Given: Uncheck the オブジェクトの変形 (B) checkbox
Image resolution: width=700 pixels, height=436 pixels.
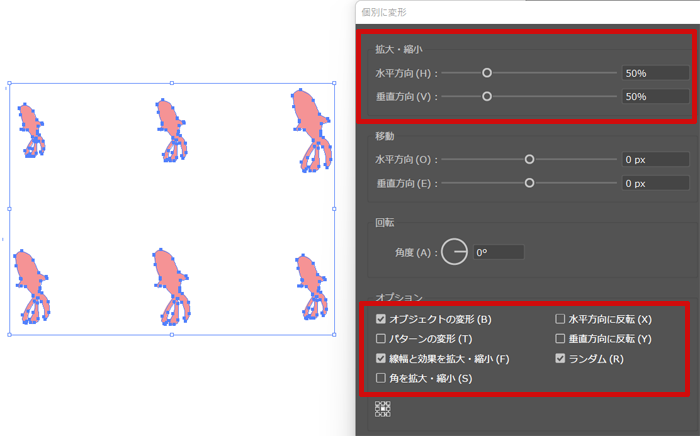Looking at the screenshot, I should point(381,319).
